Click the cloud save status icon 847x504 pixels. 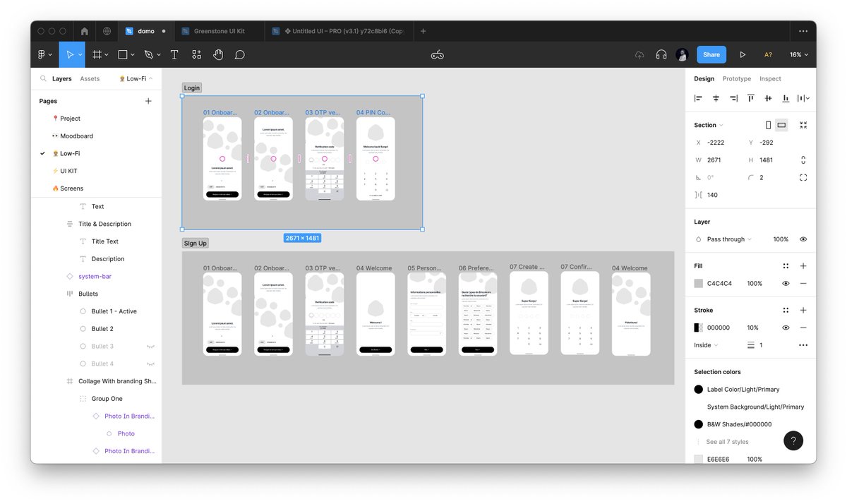(x=639, y=54)
